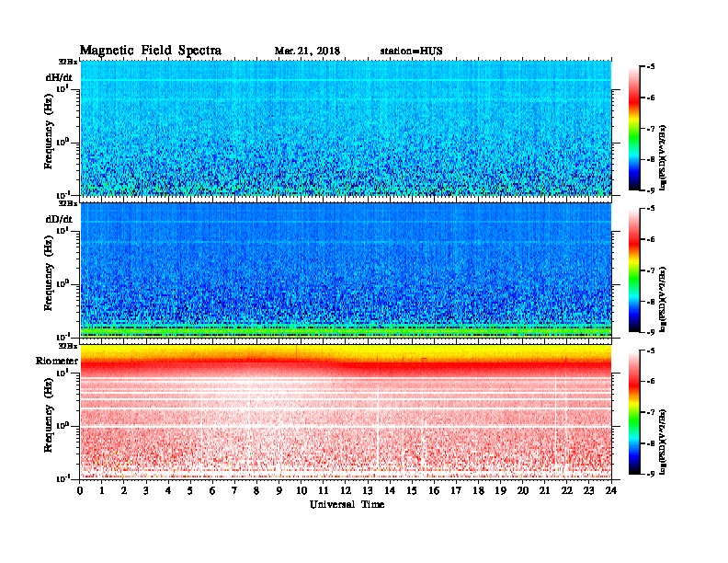This screenshot has height=563, width=728.
Task: Click the "Universal Time" axis title
Action: 347,504
